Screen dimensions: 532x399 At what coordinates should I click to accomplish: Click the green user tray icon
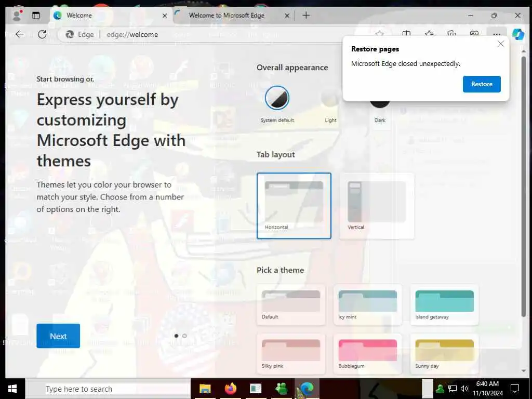click(441, 389)
